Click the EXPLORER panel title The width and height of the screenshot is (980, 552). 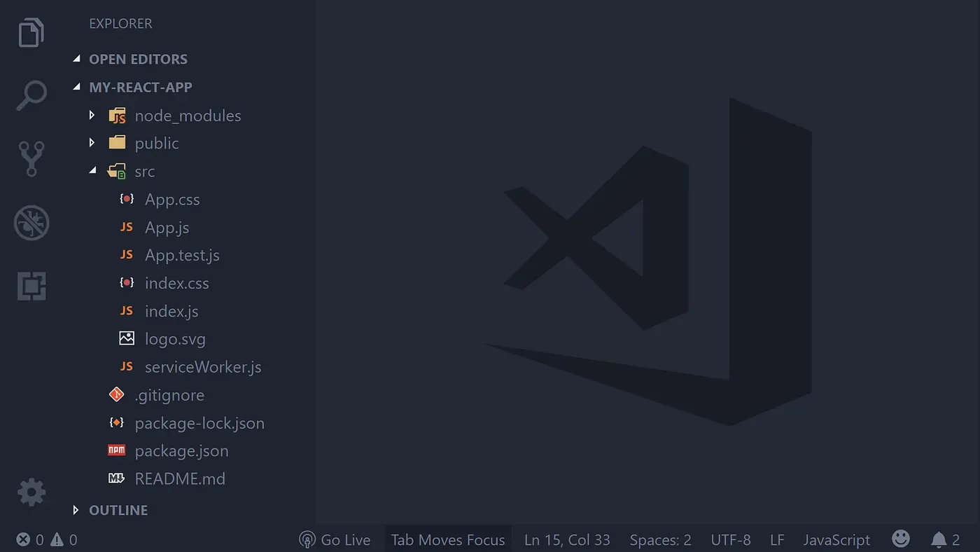120,24
